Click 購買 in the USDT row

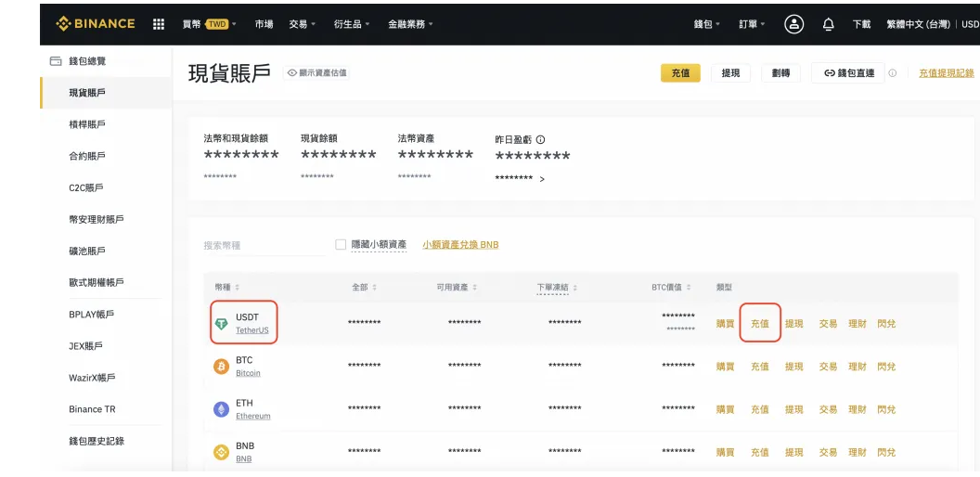click(x=725, y=324)
